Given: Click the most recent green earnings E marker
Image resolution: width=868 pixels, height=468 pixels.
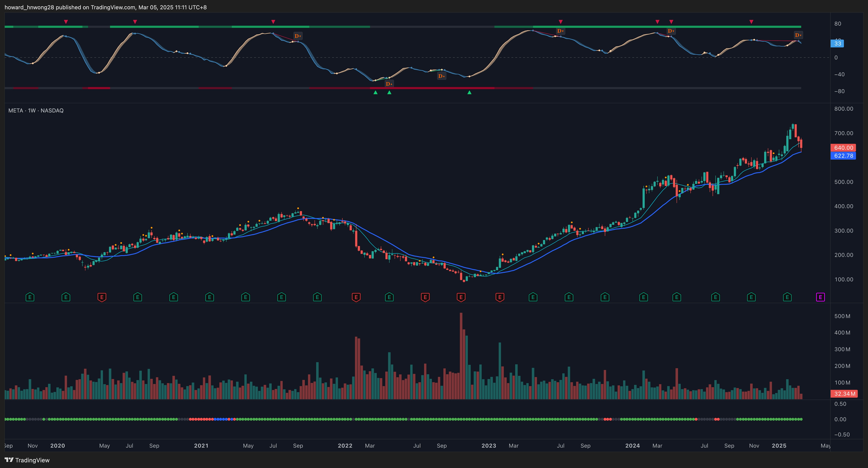Looking at the screenshot, I should (787, 297).
